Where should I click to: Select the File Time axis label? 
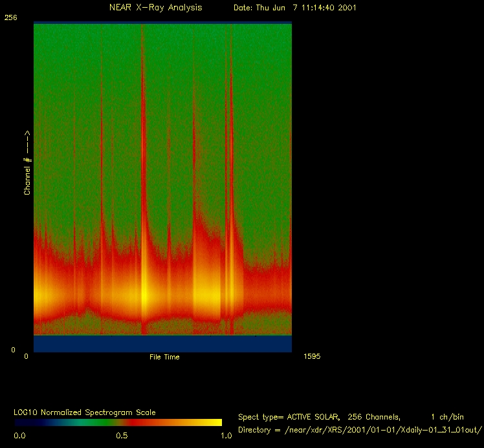coord(164,357)
